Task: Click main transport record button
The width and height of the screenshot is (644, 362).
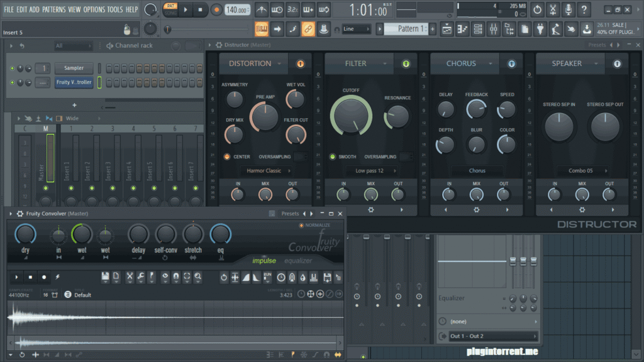Action: 216,9
